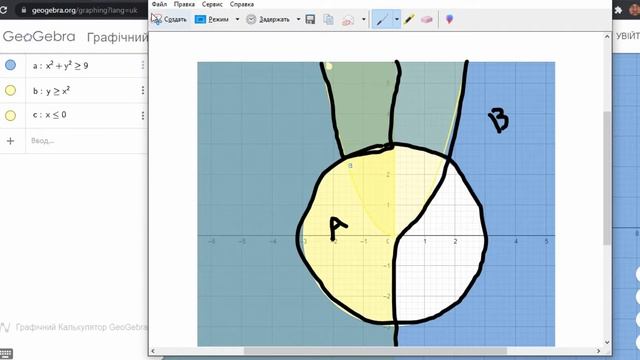Open the Справка menu

(242, 4)
